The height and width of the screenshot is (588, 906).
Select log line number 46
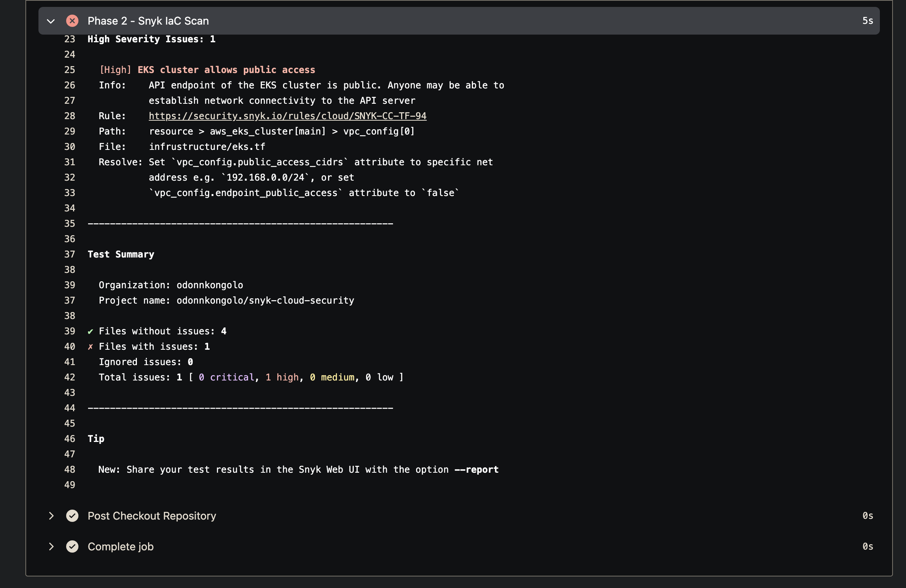(x=70, y=439)
